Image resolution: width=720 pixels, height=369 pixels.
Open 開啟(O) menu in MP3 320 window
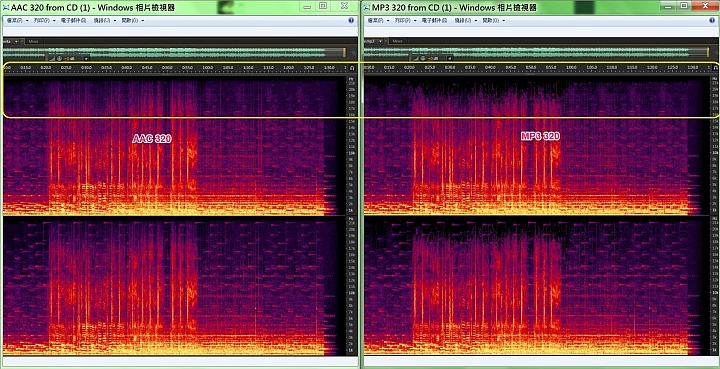(493, 21)
